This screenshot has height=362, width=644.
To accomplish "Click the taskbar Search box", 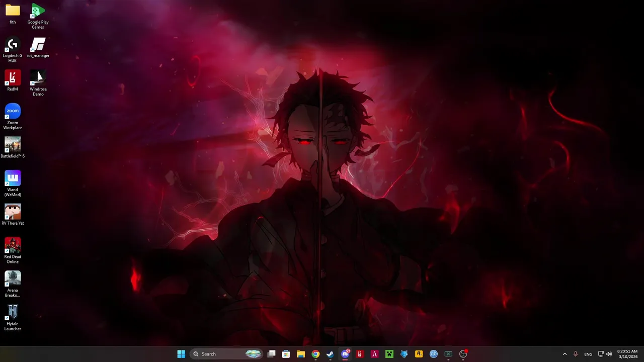I will pos(226,354).
